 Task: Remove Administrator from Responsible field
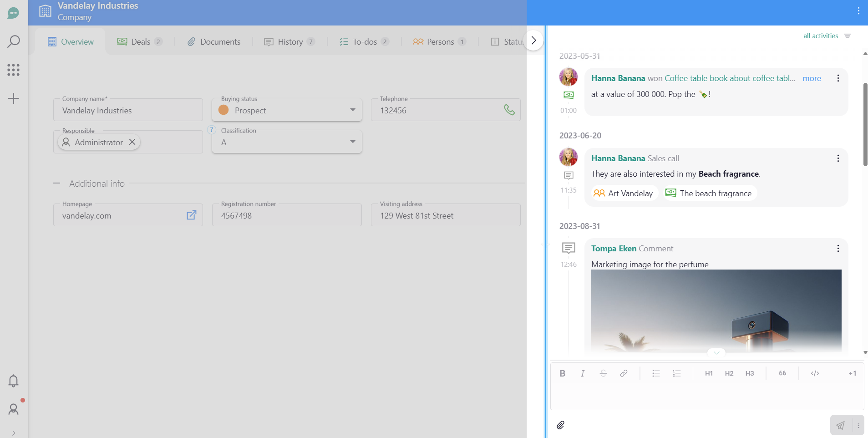[132, 142]
